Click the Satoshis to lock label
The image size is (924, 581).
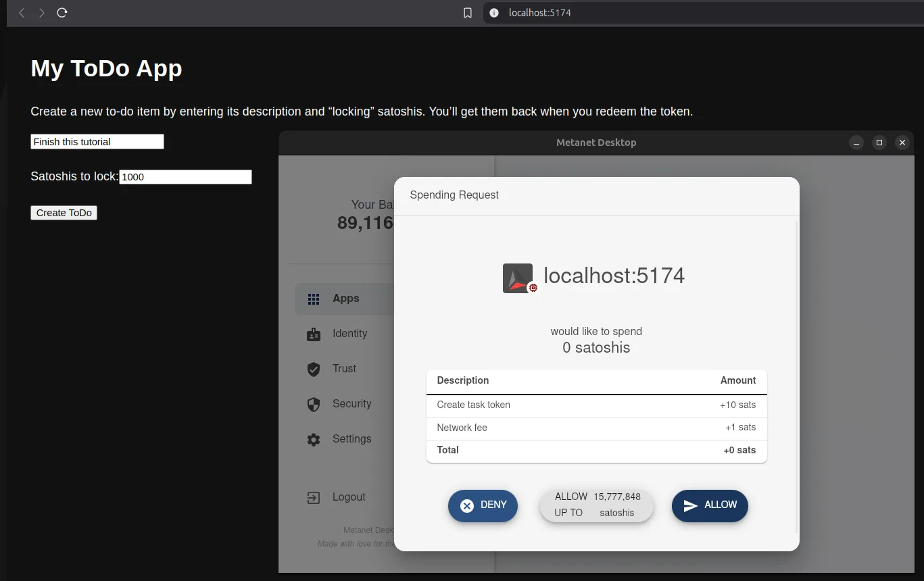pos(74,176)
